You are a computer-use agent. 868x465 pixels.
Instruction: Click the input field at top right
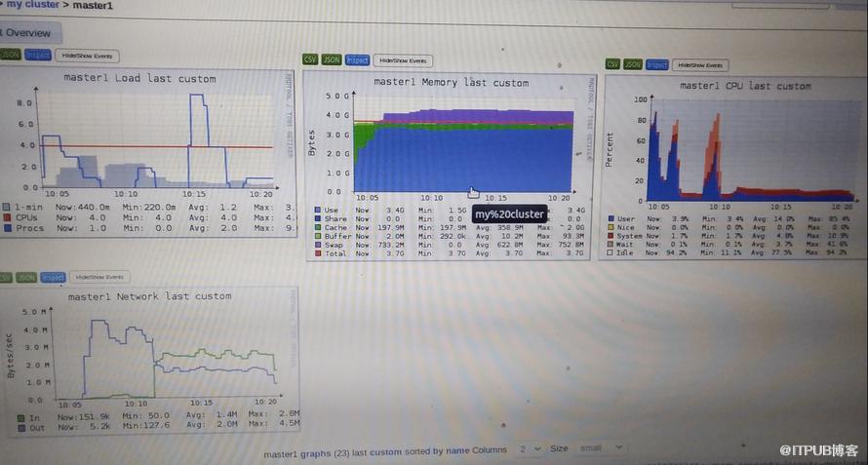779,5
